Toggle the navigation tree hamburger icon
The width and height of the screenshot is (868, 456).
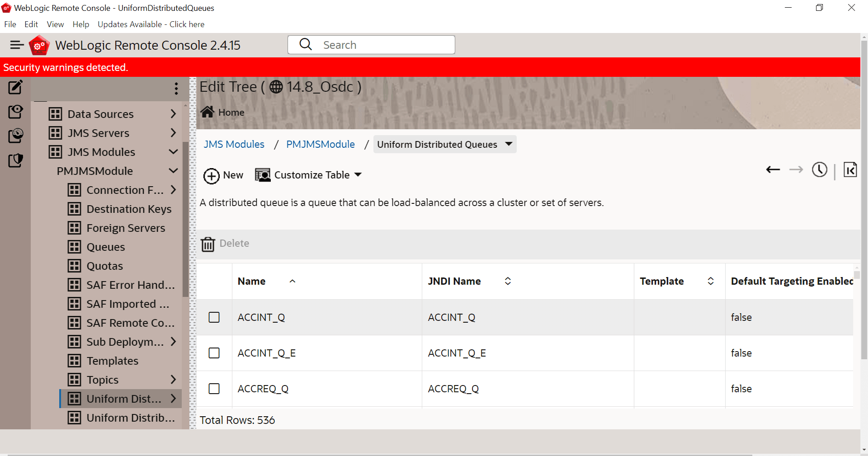coord(17,45)
